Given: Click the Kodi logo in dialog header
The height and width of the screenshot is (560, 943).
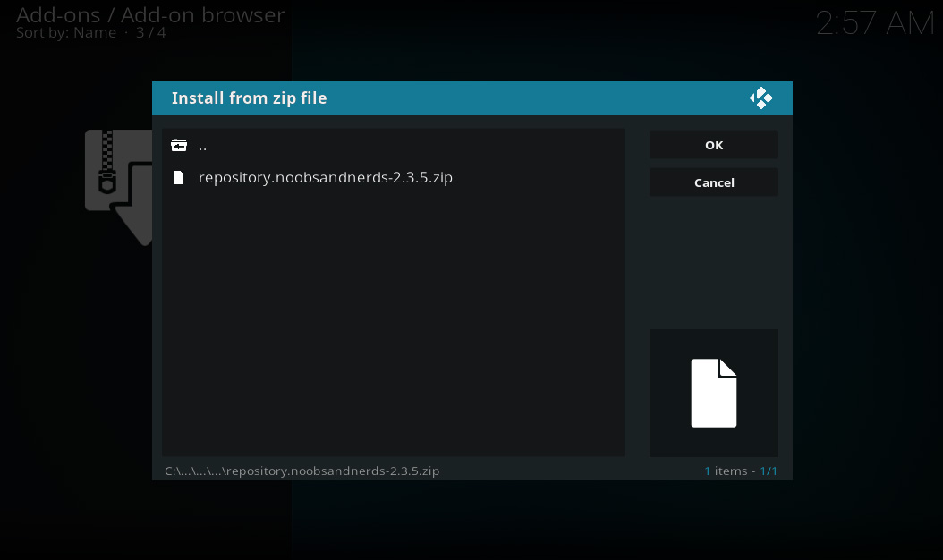Looking at the screenshot, I should click(760, 98).
